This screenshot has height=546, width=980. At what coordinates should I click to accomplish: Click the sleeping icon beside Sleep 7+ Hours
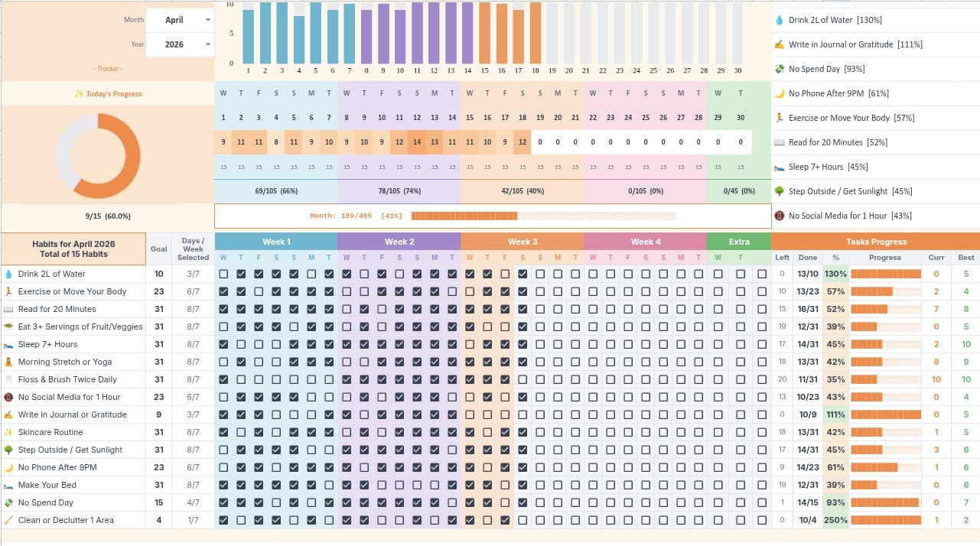tap(8, 344)
